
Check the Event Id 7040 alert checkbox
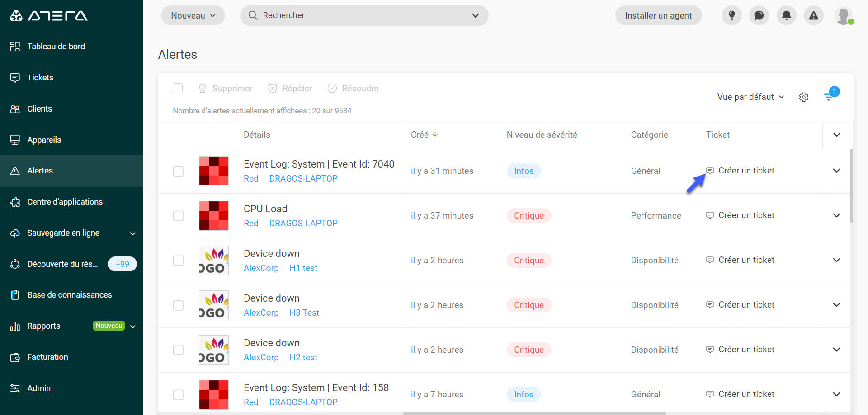click(178, 171)
